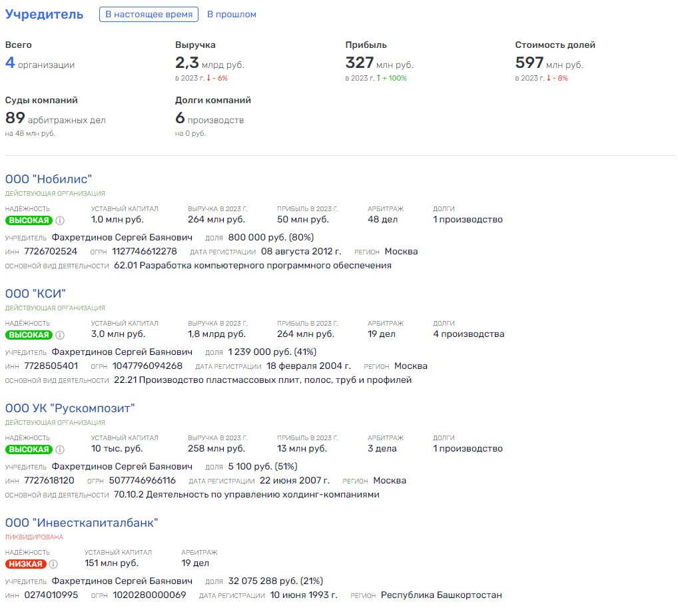Click profit summary "327 млн руб."
The image size is (678, 616).
(x=379, y=63)
